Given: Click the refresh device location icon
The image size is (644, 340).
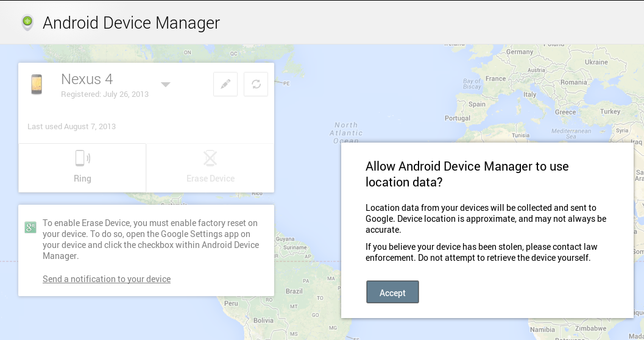Looking at the screenshot, I should [256, 84].
